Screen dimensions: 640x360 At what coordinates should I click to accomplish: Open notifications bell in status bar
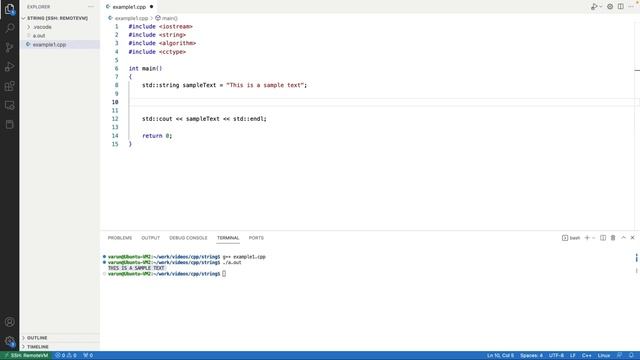click(x=631, y=356)
